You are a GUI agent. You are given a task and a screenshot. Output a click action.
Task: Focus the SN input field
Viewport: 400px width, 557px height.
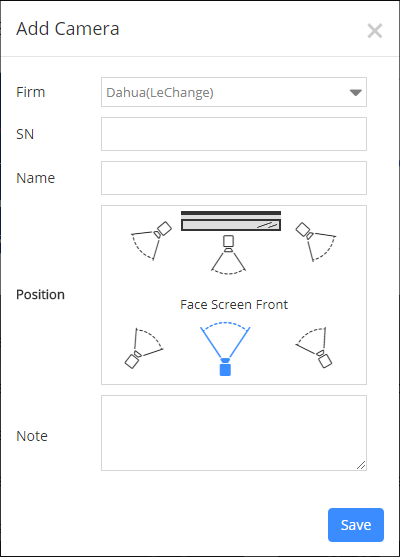point(234,134)
